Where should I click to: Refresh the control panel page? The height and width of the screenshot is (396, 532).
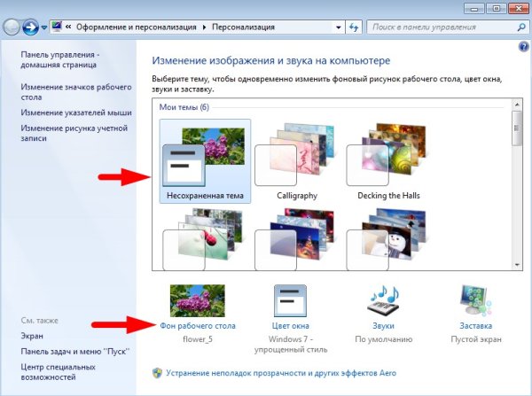[354, 27]
